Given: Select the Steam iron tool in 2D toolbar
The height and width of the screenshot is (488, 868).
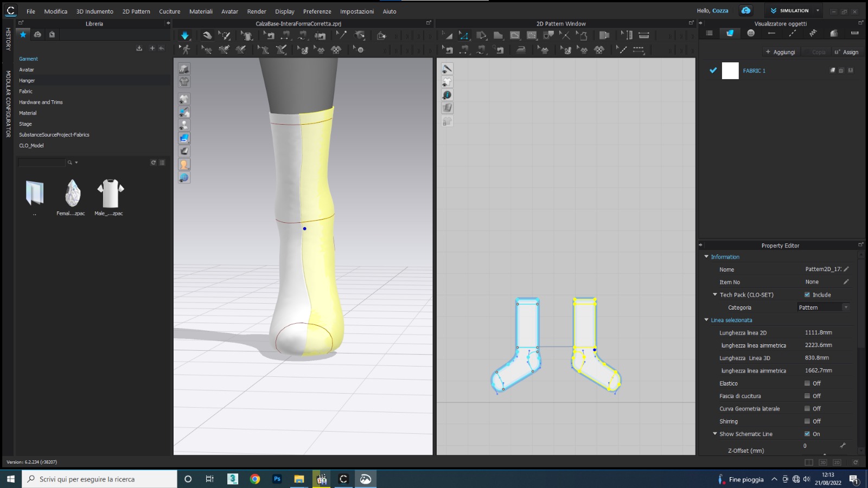Looking at the screenshot, I should [x=520, y=50].
